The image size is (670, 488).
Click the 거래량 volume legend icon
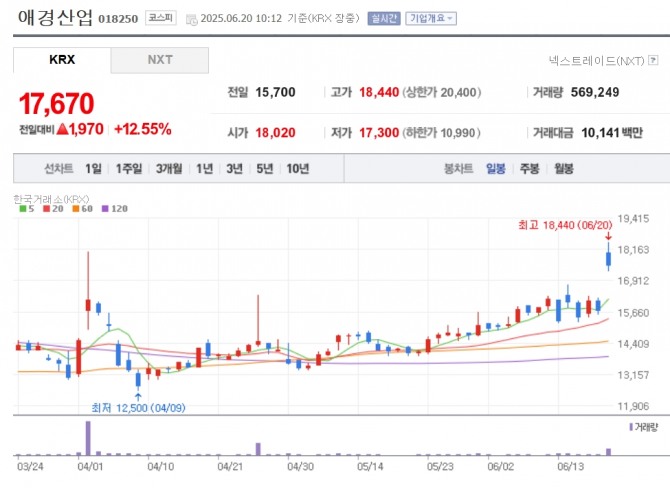(x=632, y=427)
